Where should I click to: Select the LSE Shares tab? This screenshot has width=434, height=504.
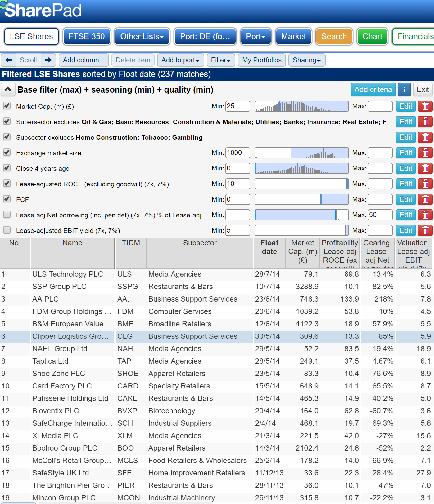31,36
